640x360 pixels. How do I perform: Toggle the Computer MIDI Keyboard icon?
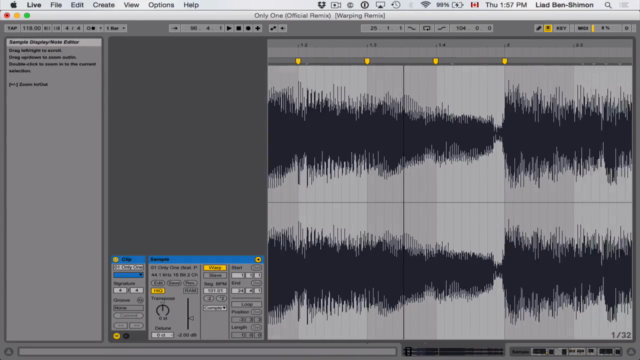pos(548,28)
